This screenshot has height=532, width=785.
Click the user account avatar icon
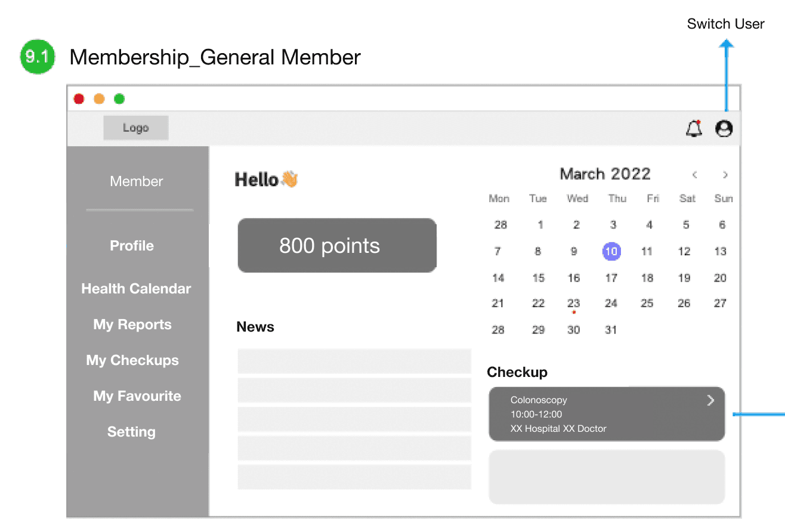pos(724,128)
